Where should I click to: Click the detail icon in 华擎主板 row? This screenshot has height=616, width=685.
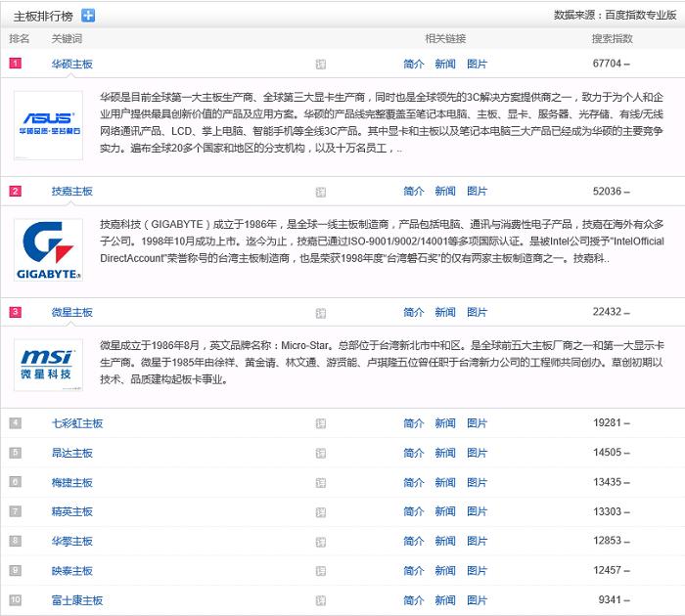(x=321, y=542)
